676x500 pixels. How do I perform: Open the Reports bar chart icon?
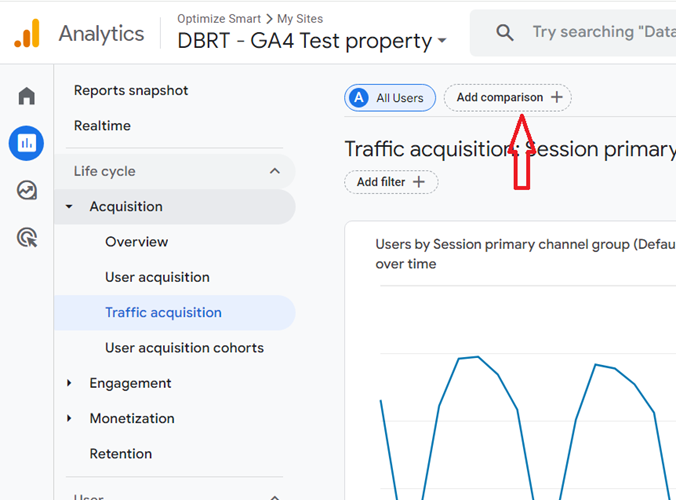pyautogui.click(x=26, y=143)
